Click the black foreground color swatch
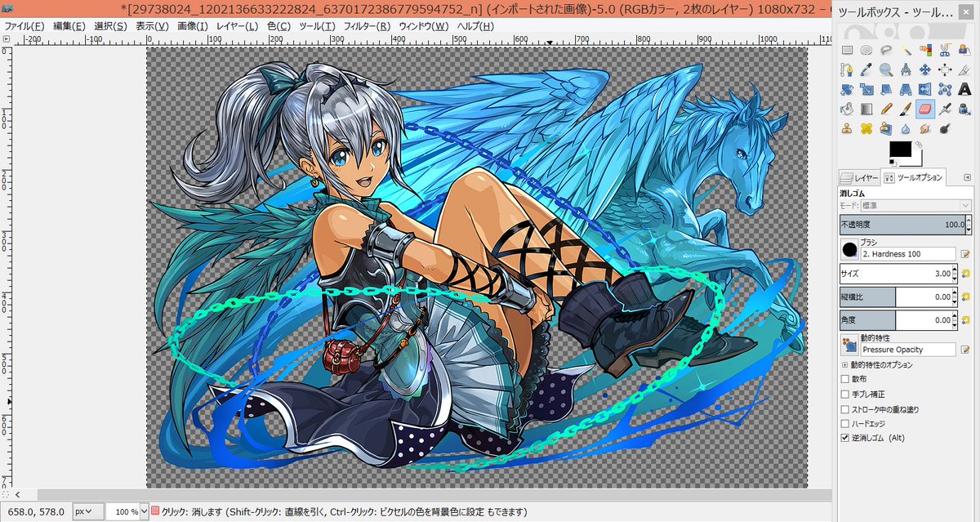The width and height of the screenshot is (980, 522). click(x=899, y=149)
